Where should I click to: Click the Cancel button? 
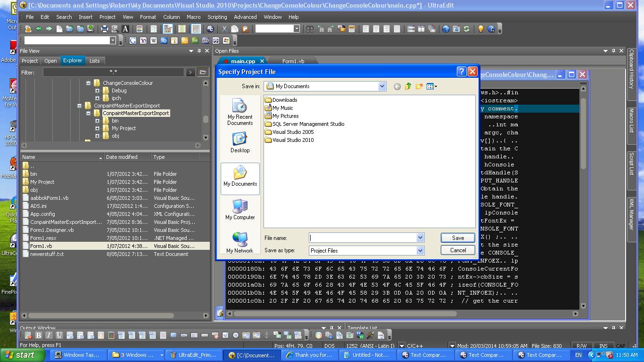click(457, 250)
